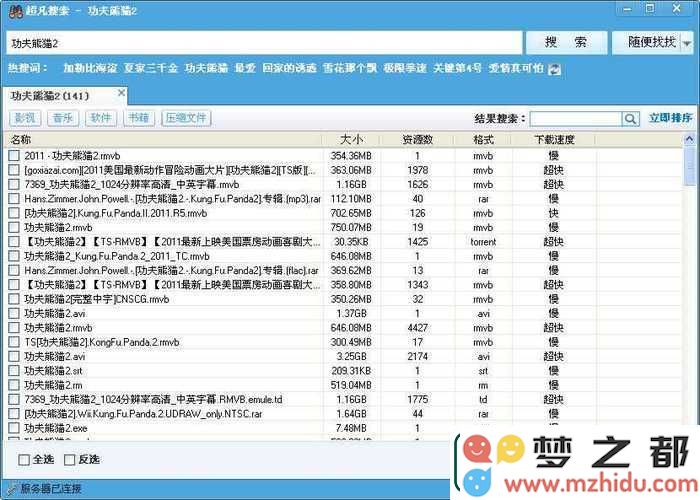Click the scroll up arrow of results list

tap(689, 140)
